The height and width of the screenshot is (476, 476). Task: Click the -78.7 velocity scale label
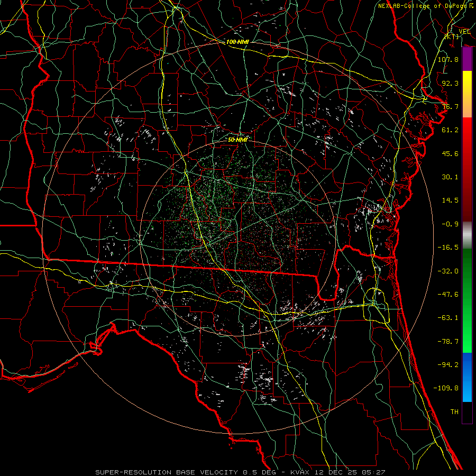[x=448, y=342]
